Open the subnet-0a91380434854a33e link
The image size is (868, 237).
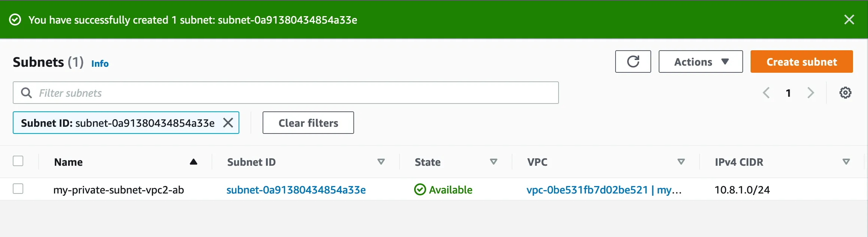coord(296,190)
